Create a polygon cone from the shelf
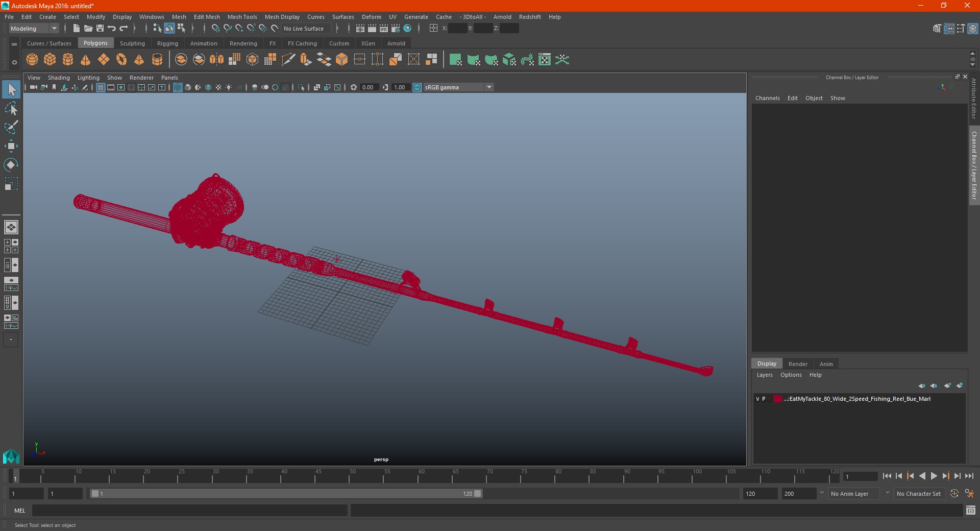This screenshot has height=531, width=980. coord(86,60)
